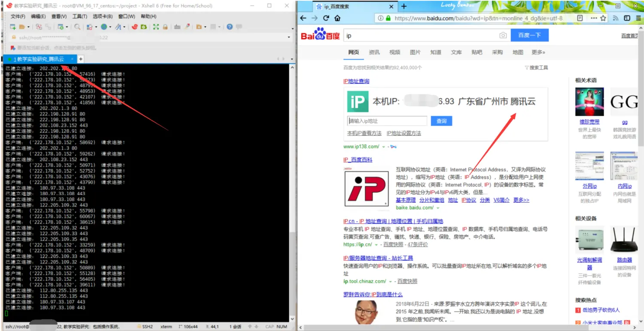Open the IP/服务器地址查询 - 站长工具 link

[378, 258]
